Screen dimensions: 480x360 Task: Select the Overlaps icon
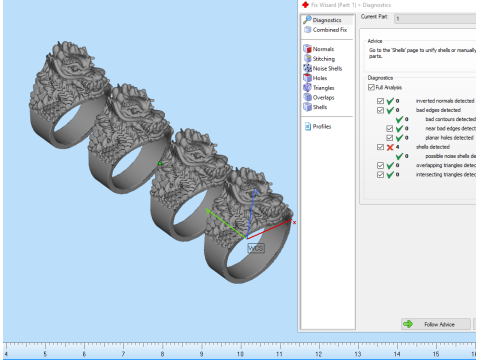click(x=307, y=97)
